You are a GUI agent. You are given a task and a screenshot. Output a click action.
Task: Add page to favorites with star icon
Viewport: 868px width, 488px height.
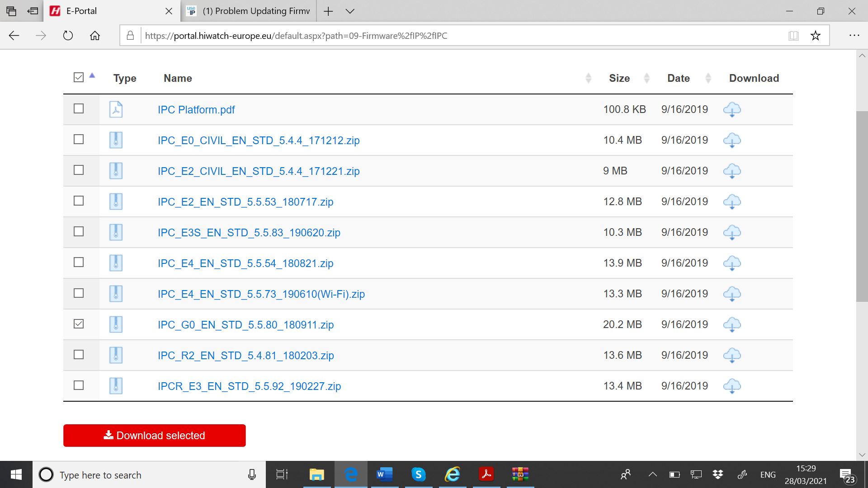click(815, 36)
